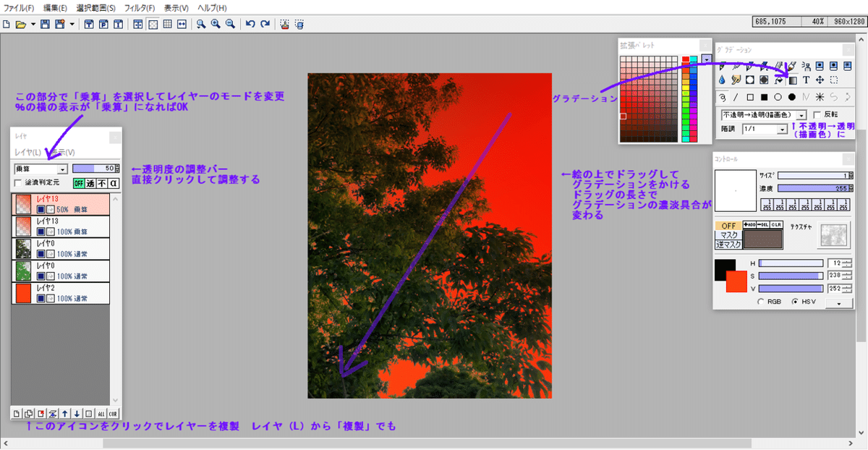The image size is (868, 450).
Task: Select the Move tool cross-arrow icon
Action: [x=820, y=80]
